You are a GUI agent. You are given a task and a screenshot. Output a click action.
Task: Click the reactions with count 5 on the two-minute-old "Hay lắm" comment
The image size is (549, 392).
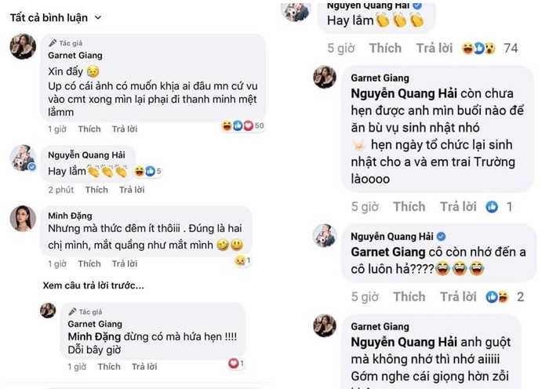pos(147,171)
